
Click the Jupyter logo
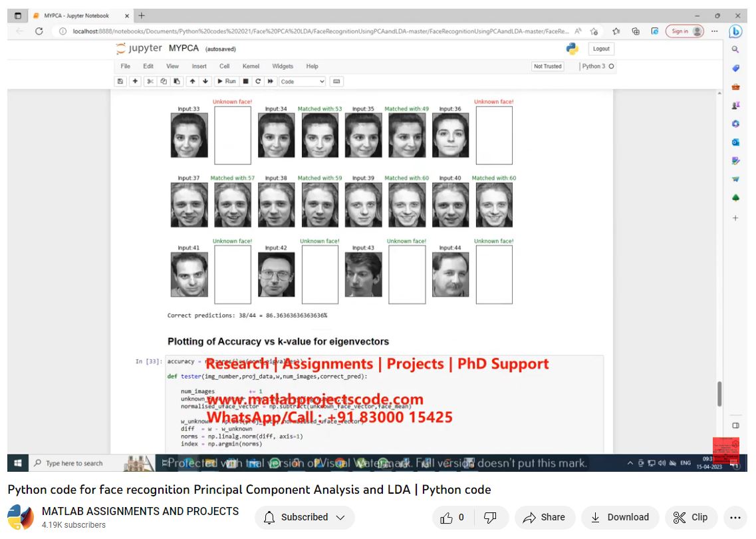coord(140,49)
